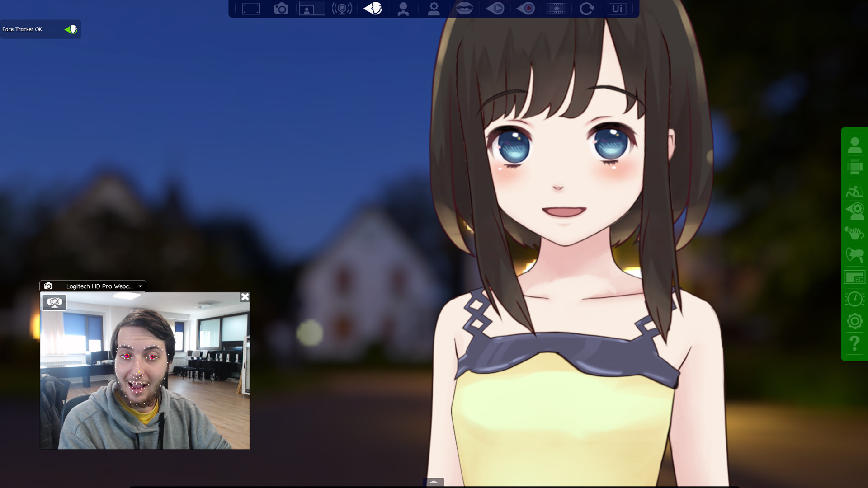Open the gear settings in green sidebar

pyautogui.click(x=854, y=321)
